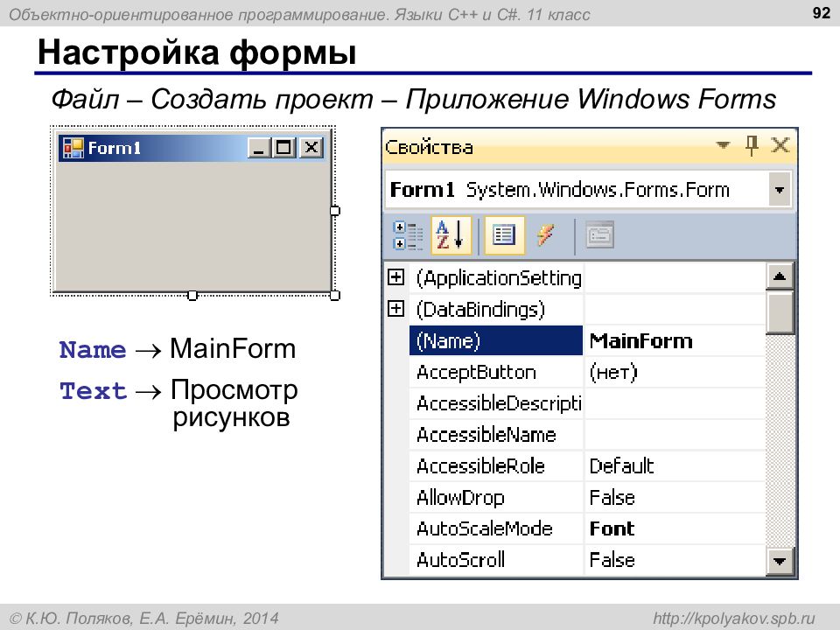Select the (Name) property row
The height and width of the screenshot is (630, 840).
pos(496,340)
